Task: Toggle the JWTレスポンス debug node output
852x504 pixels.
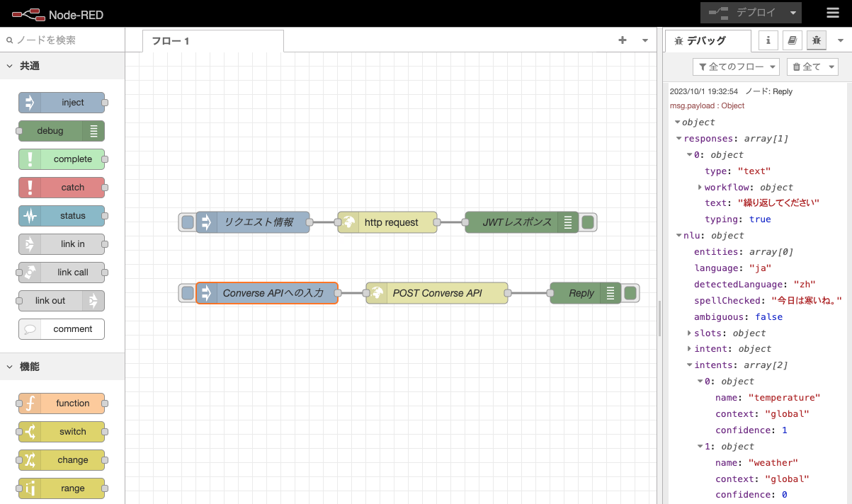Action: 587,222
